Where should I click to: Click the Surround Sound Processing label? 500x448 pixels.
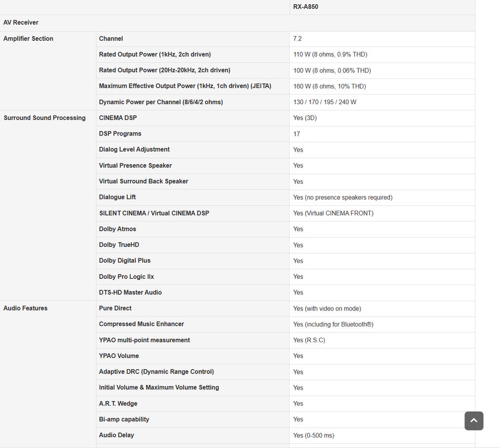45,118
